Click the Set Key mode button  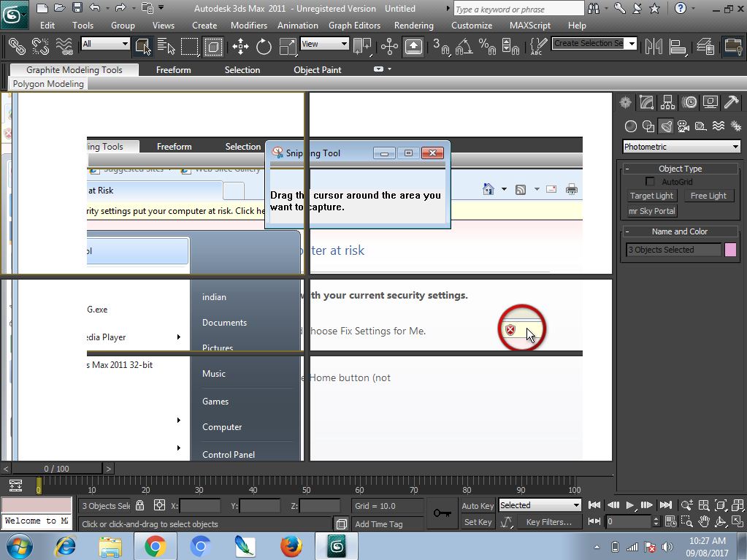[x=478, y=522]
